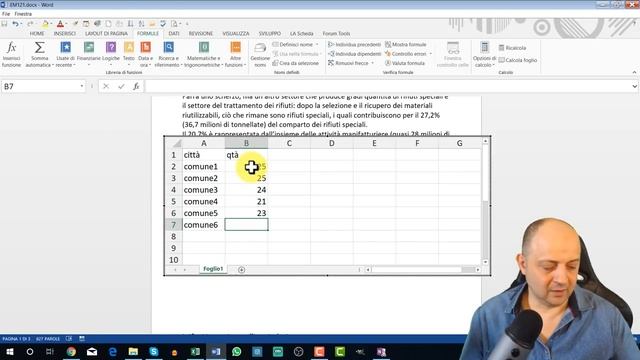Click the formula bar fx insert function
Screen dimensions: 640x360
click(x=136, y=86)
